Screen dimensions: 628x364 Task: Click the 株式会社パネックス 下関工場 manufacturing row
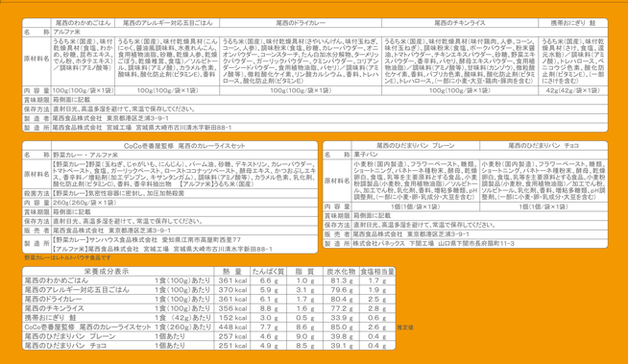click(433, 244)
